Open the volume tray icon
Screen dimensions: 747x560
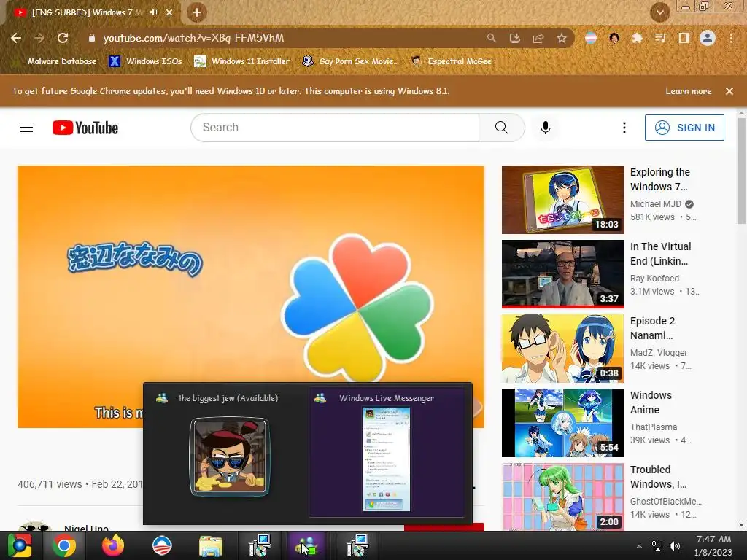675,546
